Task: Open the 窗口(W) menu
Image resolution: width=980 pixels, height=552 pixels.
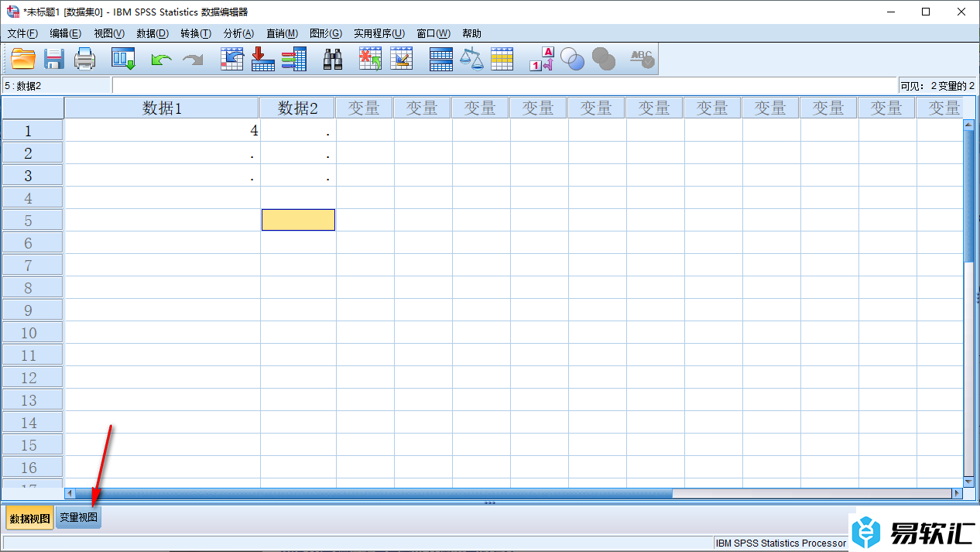Action: [433, 33]
